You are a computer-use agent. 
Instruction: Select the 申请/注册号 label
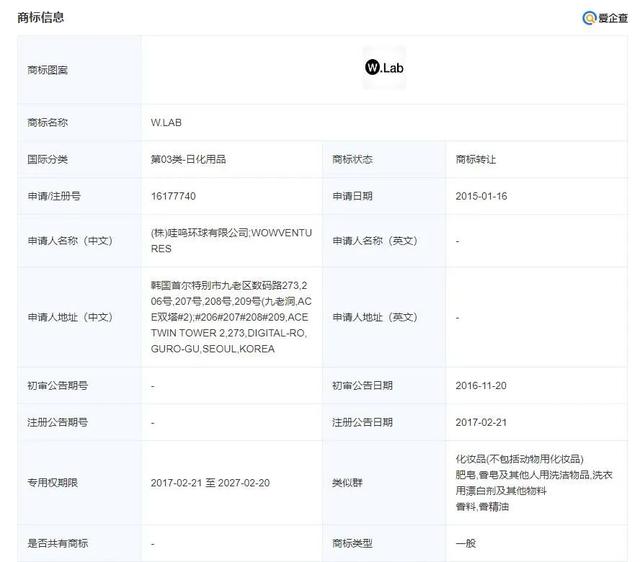54,196
